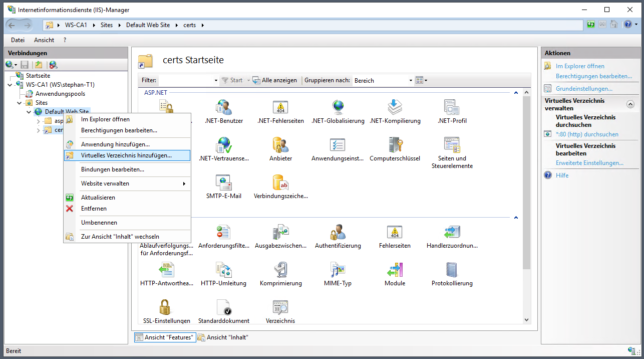Open the Gruppieren nach Bereich dropdown
Image resolution: width=644 pixels, height=359 pixels.
click(411, 80)
